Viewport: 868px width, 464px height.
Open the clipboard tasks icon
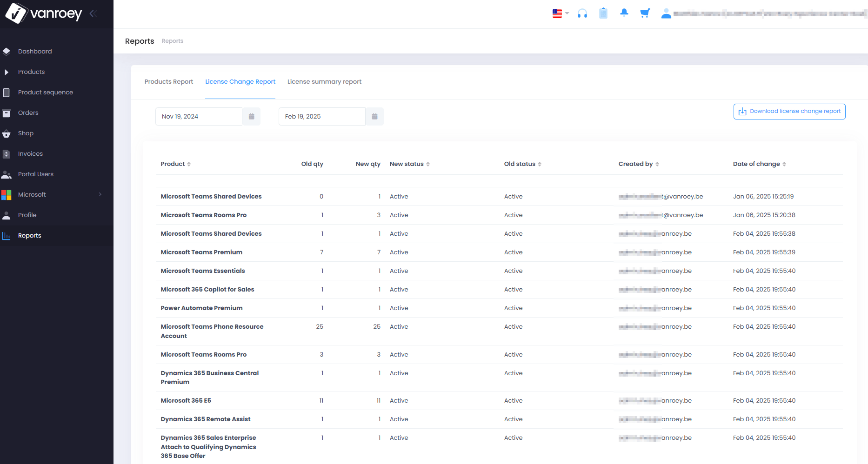click(603, 13)
